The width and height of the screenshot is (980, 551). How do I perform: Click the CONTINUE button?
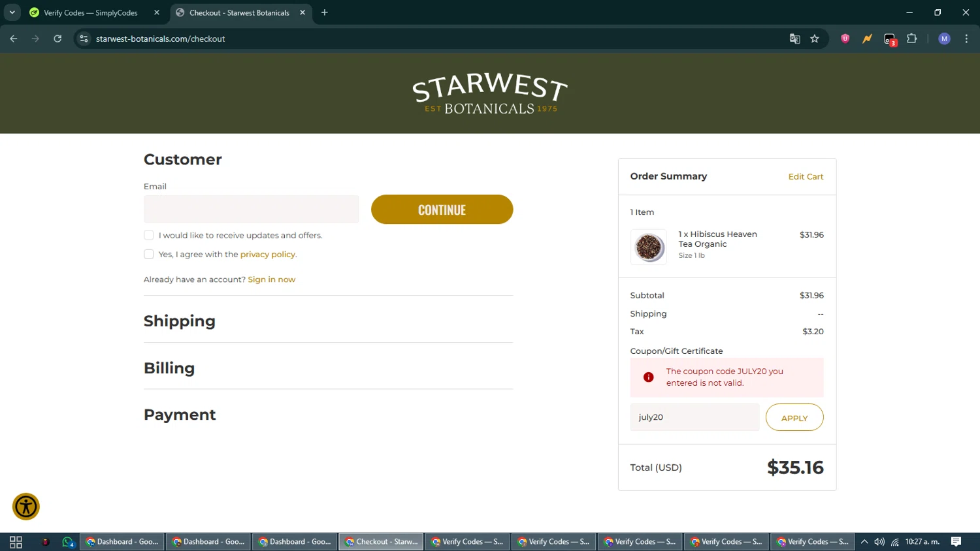click(442, 210)
